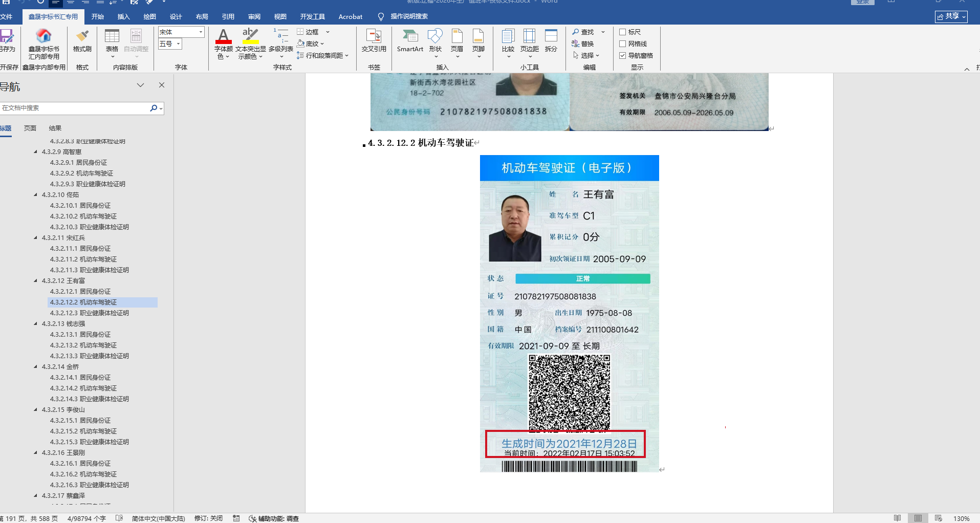
Task: Collapse the 4.3.2.15 李俊山 tree node
Action: click(x=36, y=409)
